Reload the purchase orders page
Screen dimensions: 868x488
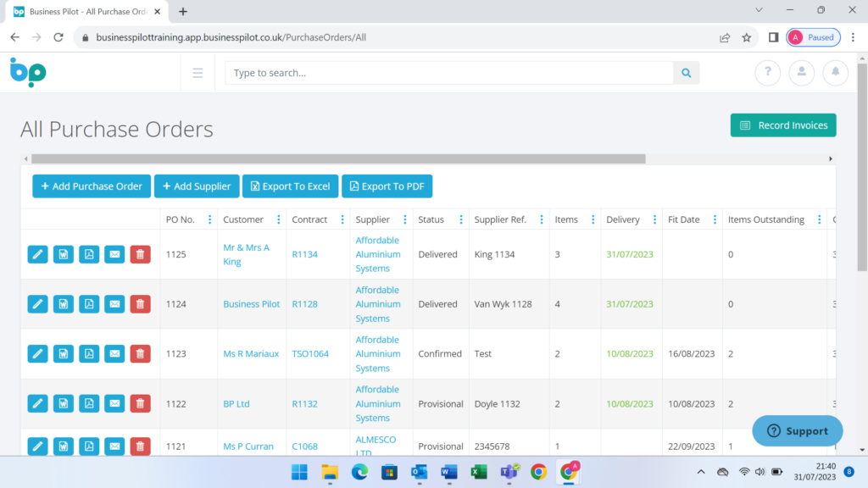point(58,37)
